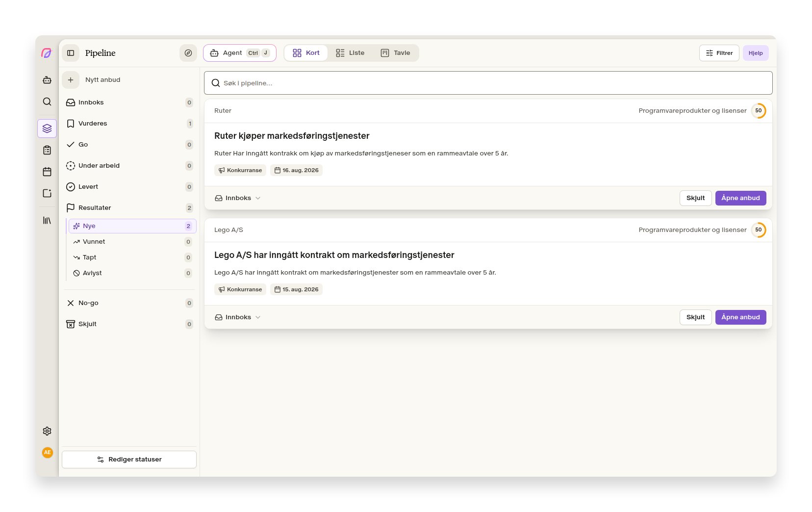
Task: Open the Innboks status in sidebar
Action: [129, 102]
